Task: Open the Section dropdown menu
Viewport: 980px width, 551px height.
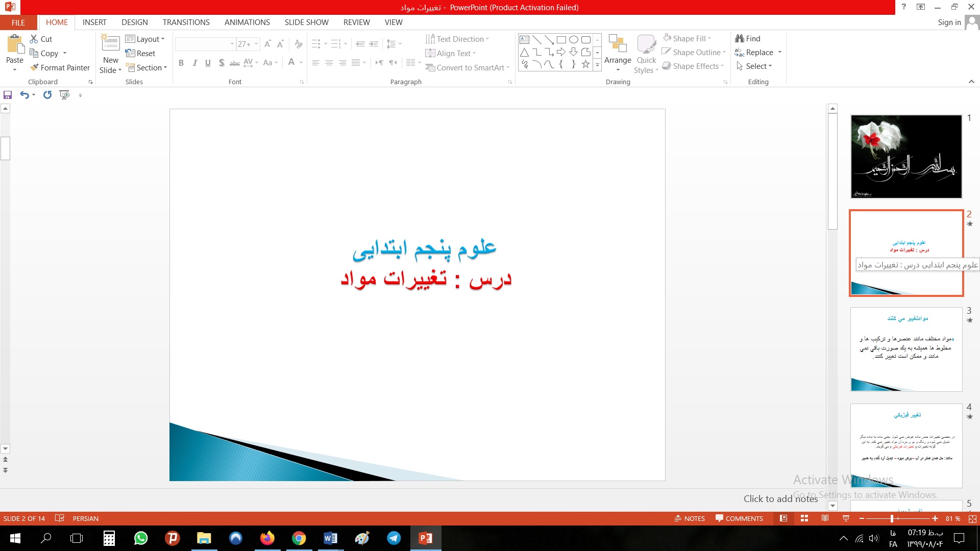Action: click(146, 67)
